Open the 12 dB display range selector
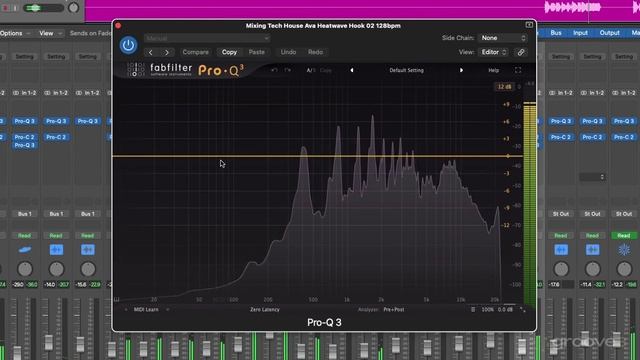Image resolution: width=640 pixels, height=360 pixels. point(504,87)
